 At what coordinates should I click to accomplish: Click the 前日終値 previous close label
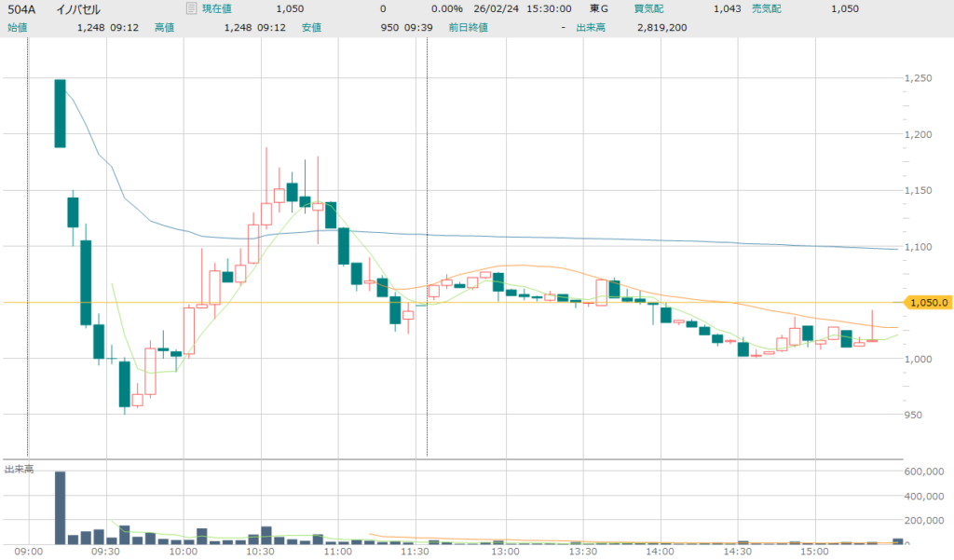pyautogui.click(x=468, y=27)
